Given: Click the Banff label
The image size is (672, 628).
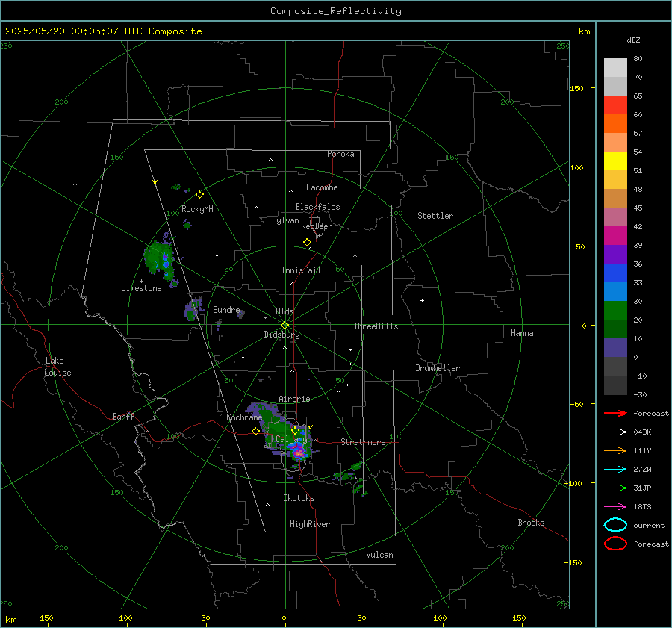Looking at the screenshot, I should [123, 416].
